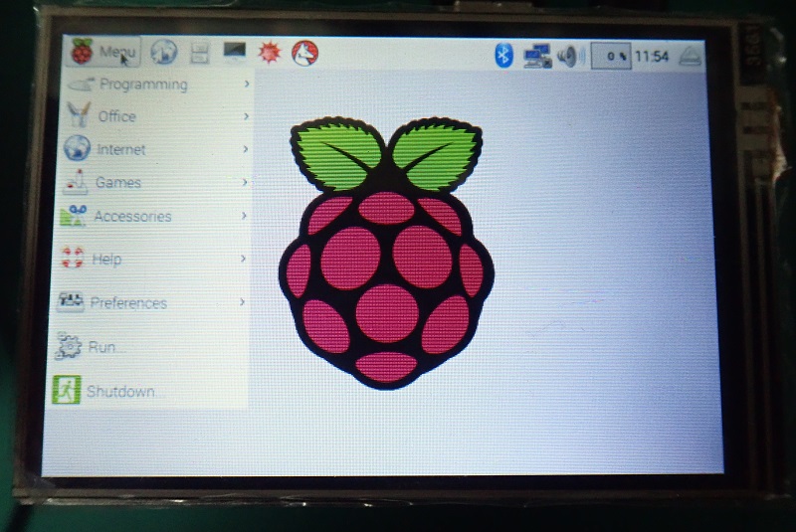Expand the Games submenu arrow
Viewport: 796px width, 532px height.
point(244,182)
